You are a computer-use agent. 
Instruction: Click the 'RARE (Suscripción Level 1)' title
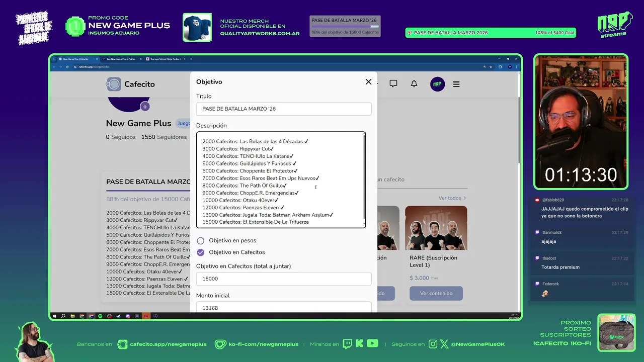[434, 261]
